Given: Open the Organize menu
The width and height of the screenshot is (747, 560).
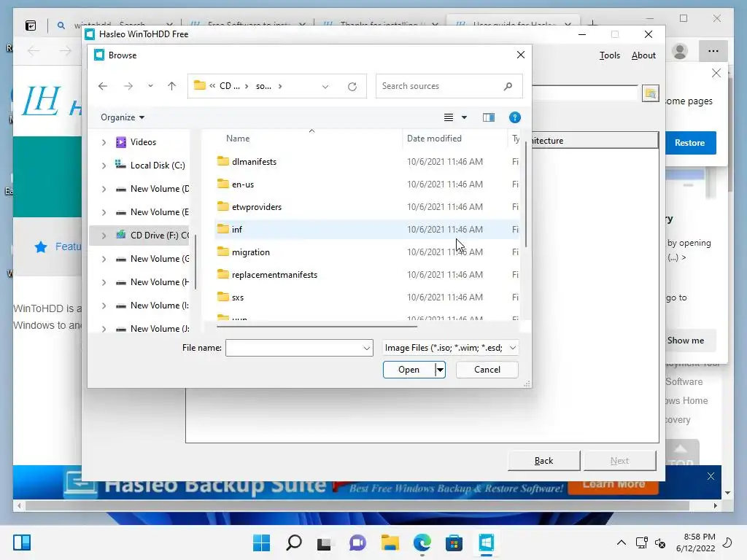Looking at the screenshot, I should point(123,117).
